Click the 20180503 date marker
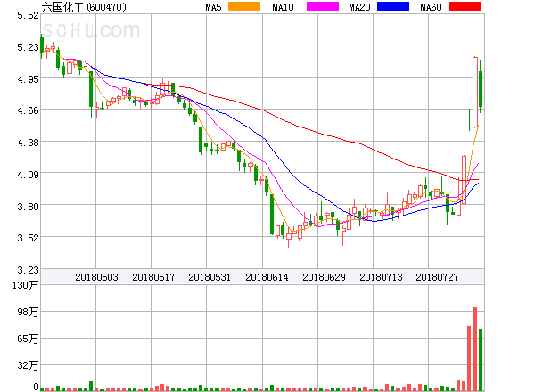Viewport: 535px width, 392px height. [95, 277]
